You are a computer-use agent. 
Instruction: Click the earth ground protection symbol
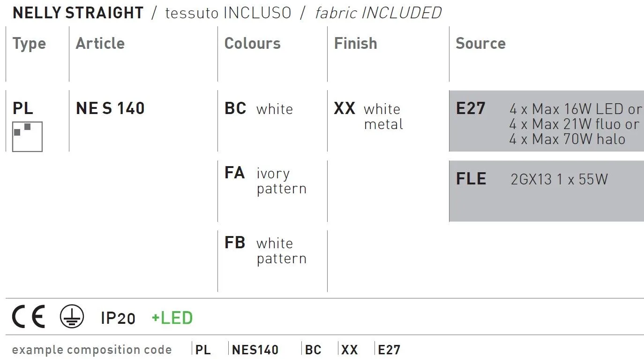(x=72, y=316)
